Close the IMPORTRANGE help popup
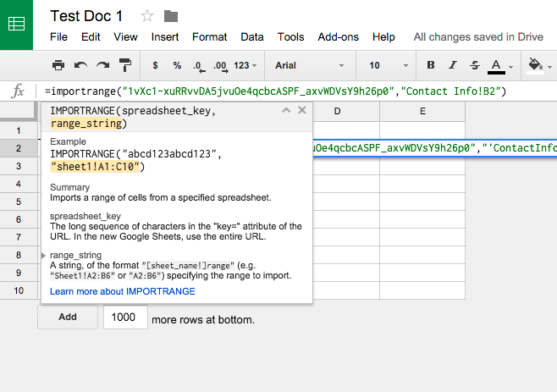 pos(302,110)
